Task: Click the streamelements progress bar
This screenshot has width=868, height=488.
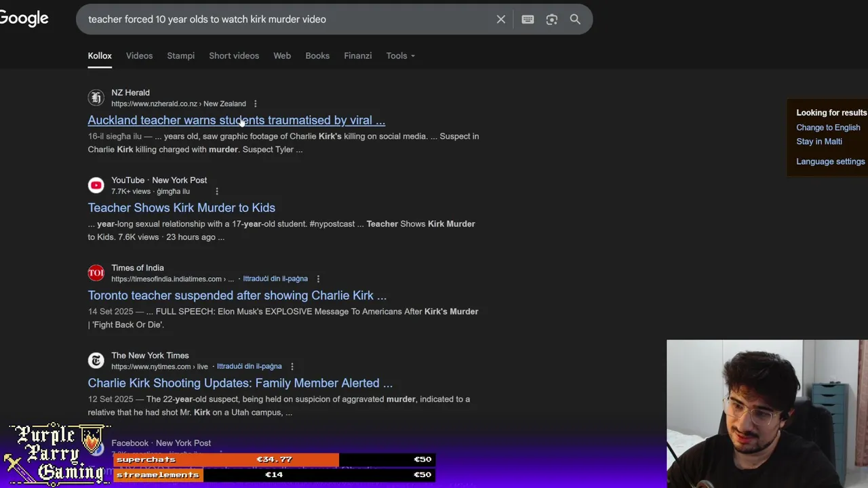Action: coord(274,474)
